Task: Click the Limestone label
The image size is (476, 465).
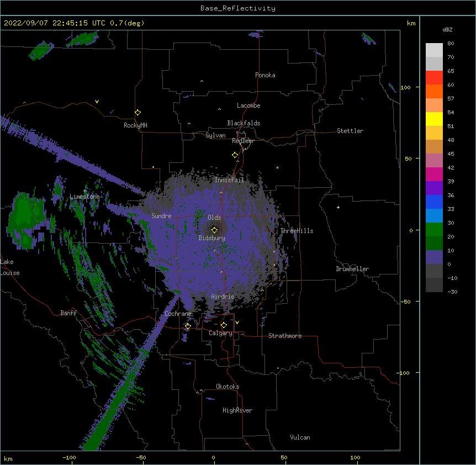Action: point(84,197)
